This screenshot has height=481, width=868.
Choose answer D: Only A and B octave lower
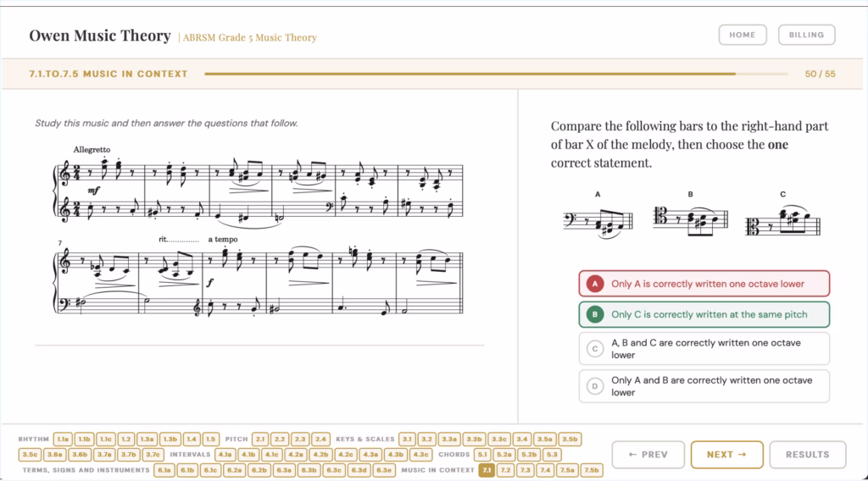coord(704,386)
